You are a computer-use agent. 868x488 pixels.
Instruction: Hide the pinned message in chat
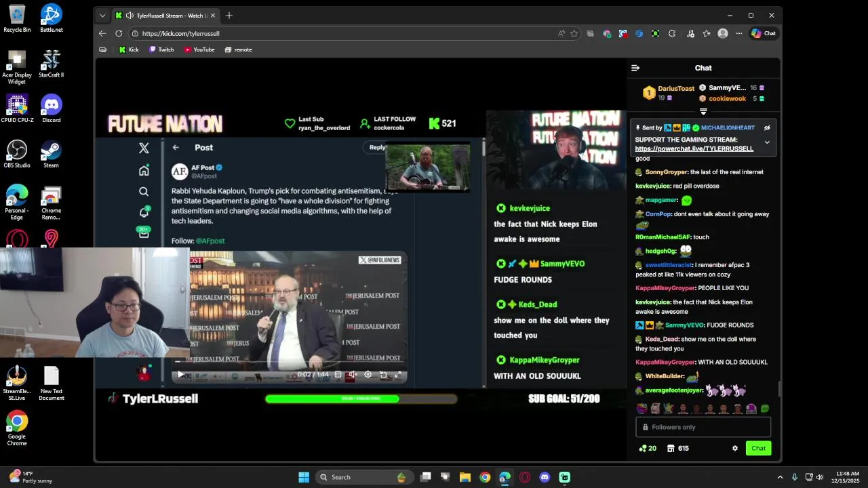[x=767, y=127]
